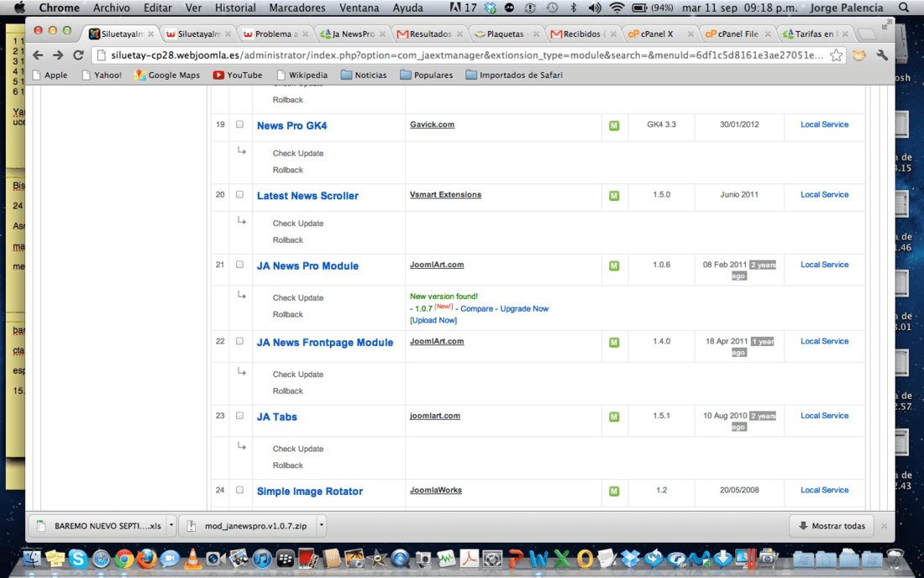
Task: Open Trash in the Dock
Action: [x=895, y=559]
